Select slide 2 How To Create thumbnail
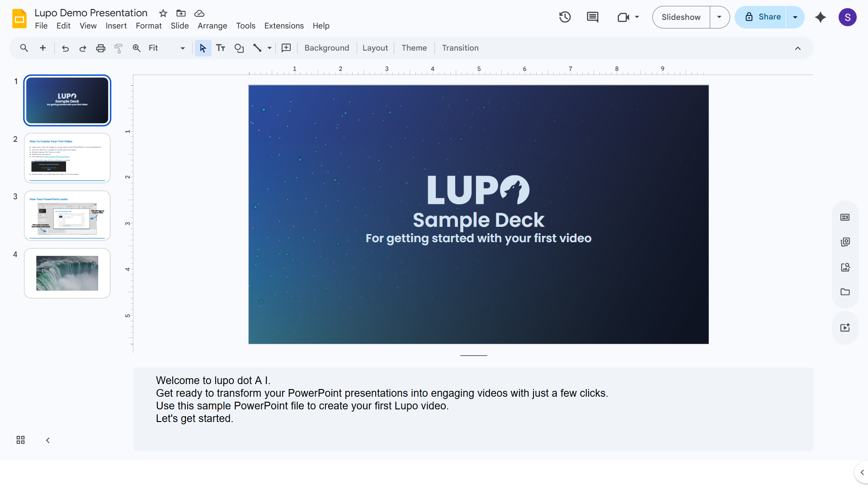This screenshot has height=488, width=868. pos(67,158)
